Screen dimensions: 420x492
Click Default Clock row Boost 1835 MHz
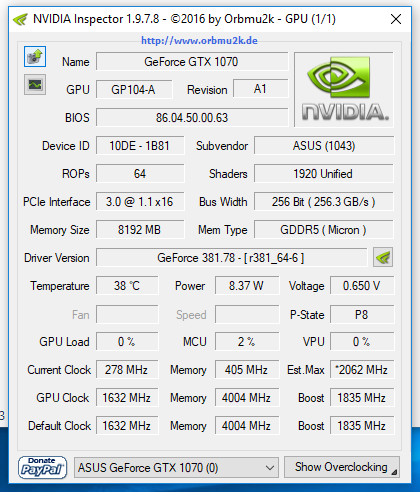coord(362,425)
